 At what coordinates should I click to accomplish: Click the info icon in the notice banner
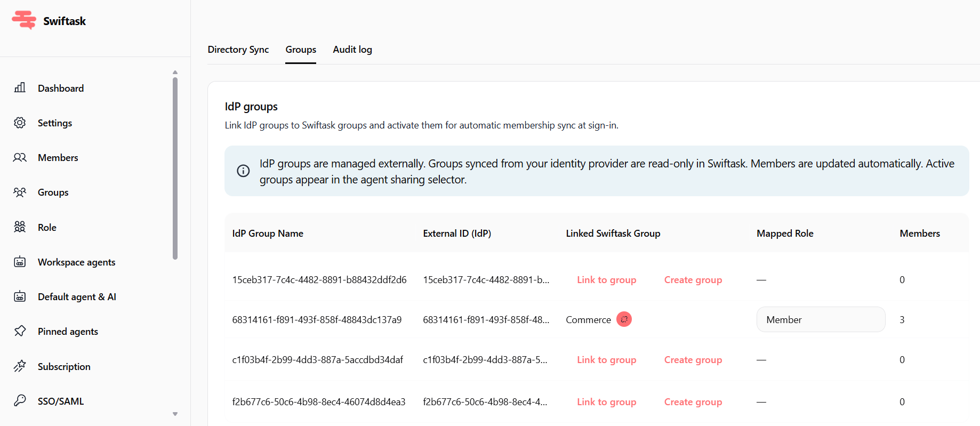(243, 171)
